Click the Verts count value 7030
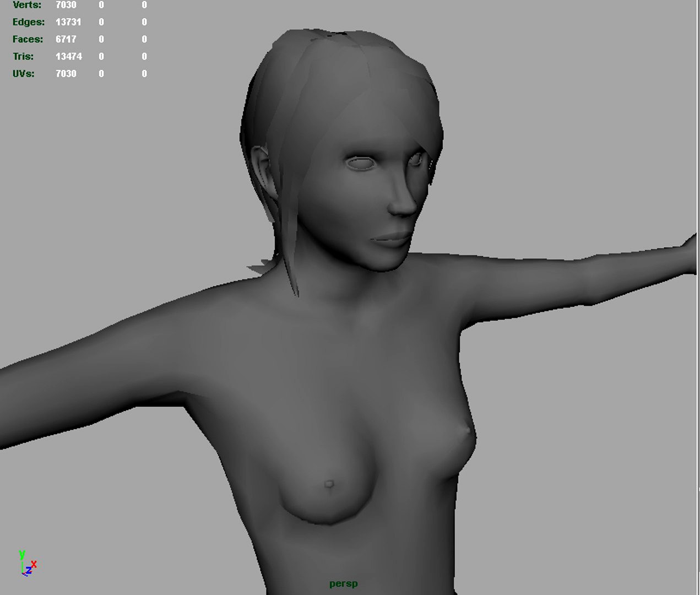Viewport: 700px width, 595px height. [x=64, y=5]
